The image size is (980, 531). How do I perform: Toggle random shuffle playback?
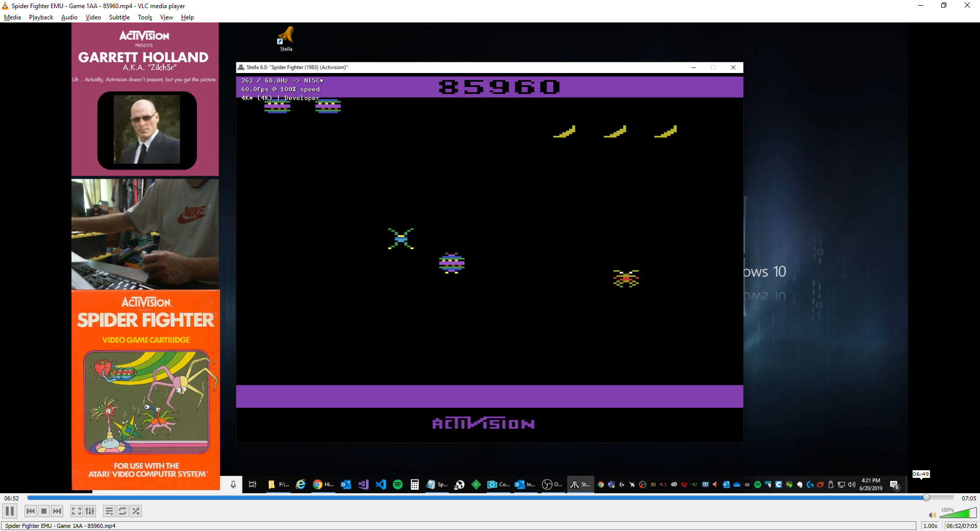point(136,511)
